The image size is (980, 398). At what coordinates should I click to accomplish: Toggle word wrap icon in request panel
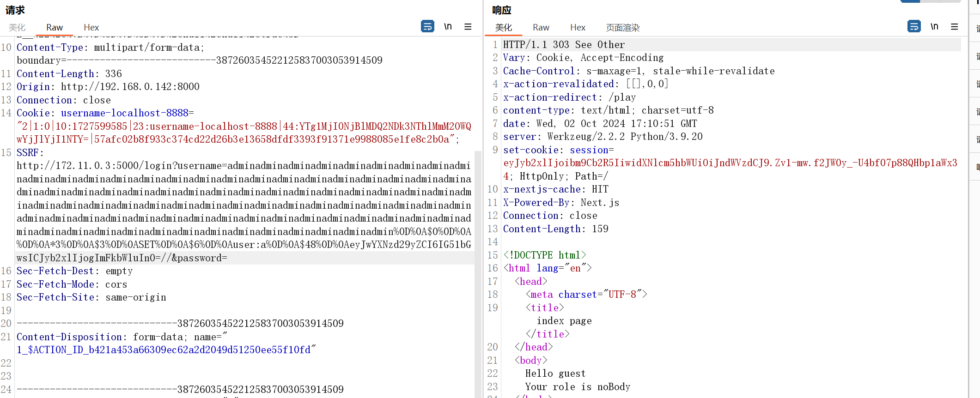427,26
